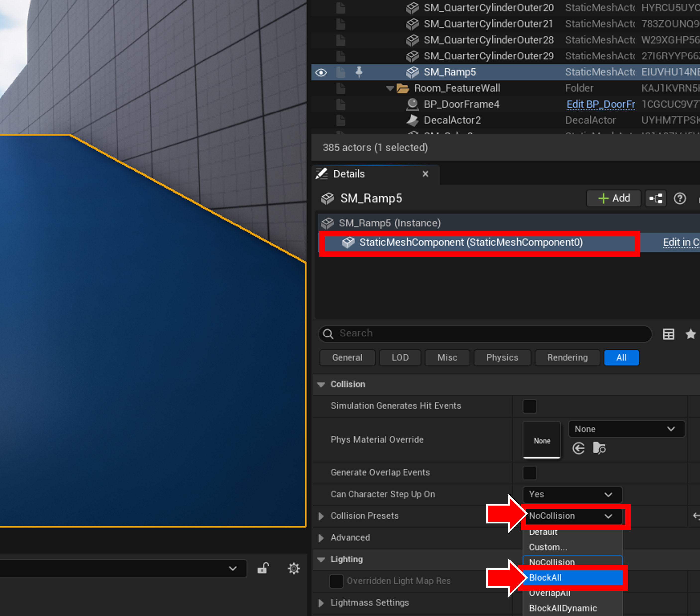
Task: Toggle visibility eye icon for SM_Ramp5
Action: (x=321, y=72)
